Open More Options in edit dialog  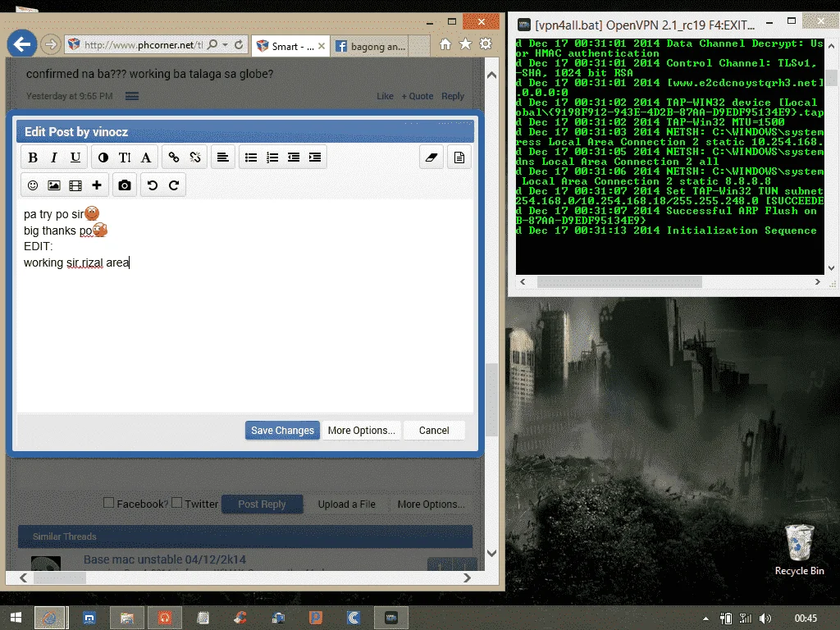coord(361,430)
